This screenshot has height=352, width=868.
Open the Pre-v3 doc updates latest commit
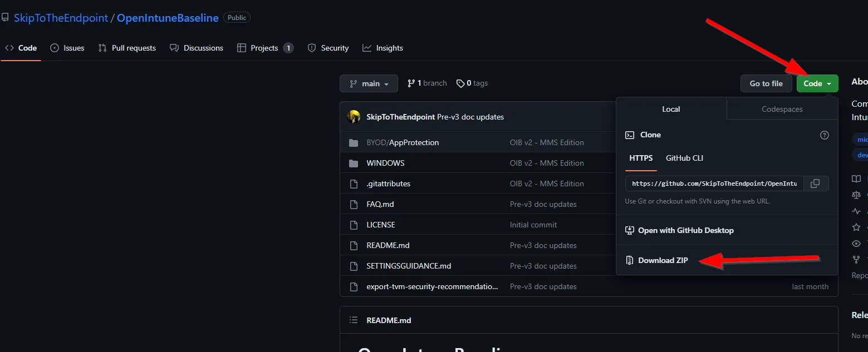tap(470, 117)
